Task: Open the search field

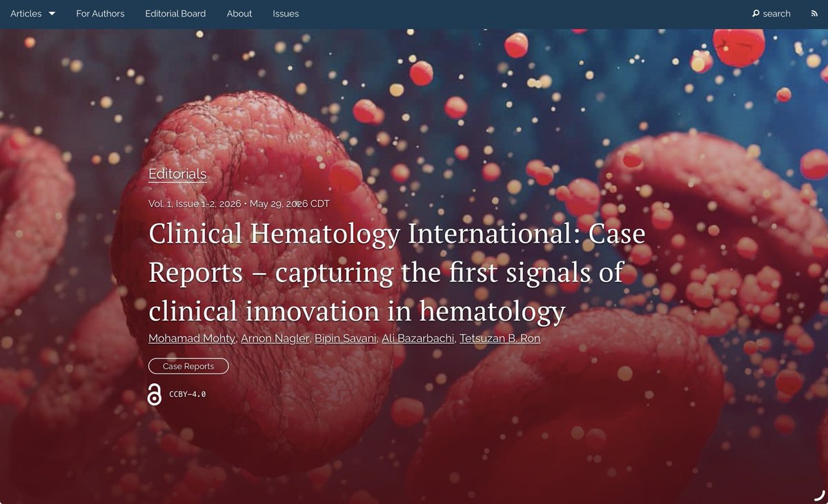Action: pyautogui.click(x=771, y=14)
